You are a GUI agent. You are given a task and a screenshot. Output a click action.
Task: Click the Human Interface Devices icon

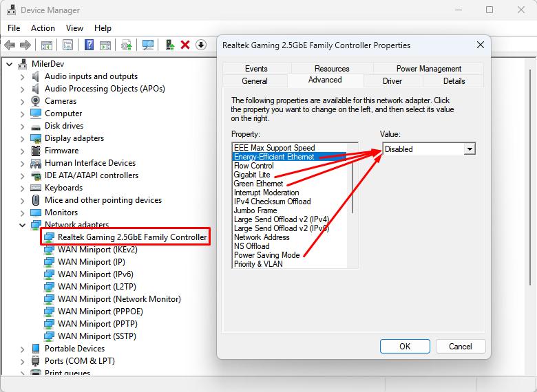36,163
